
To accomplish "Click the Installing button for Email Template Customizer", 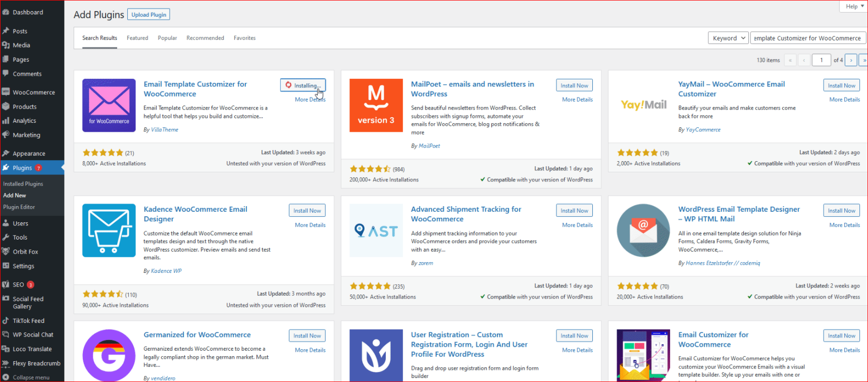I will 303,85.
